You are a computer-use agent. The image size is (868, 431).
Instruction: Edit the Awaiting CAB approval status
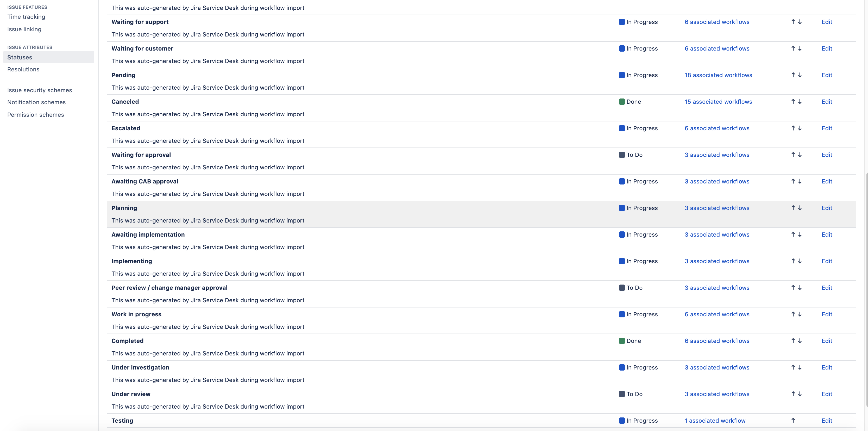tap(827, 181)
